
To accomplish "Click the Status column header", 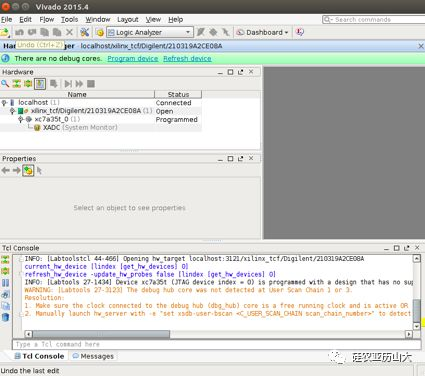I will tap(178, 95).
